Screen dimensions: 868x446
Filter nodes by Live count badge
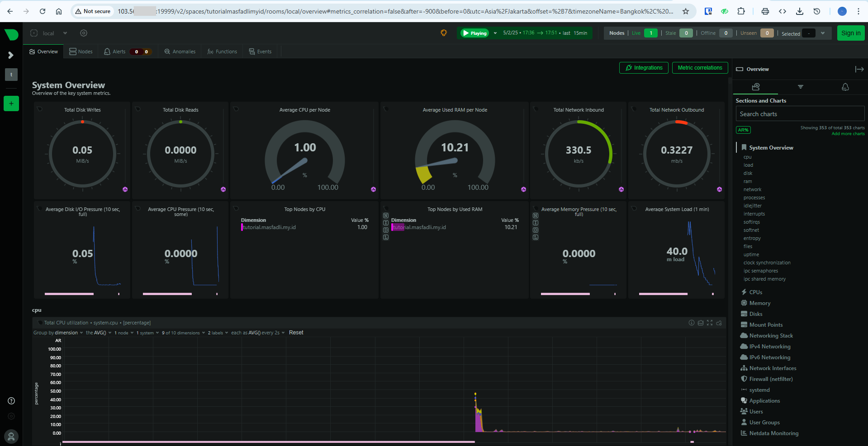[650, 33]
